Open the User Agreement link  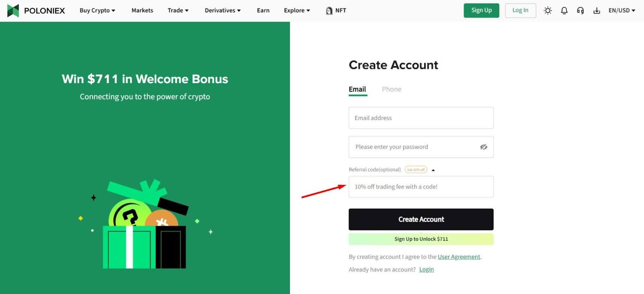point(459,257)
